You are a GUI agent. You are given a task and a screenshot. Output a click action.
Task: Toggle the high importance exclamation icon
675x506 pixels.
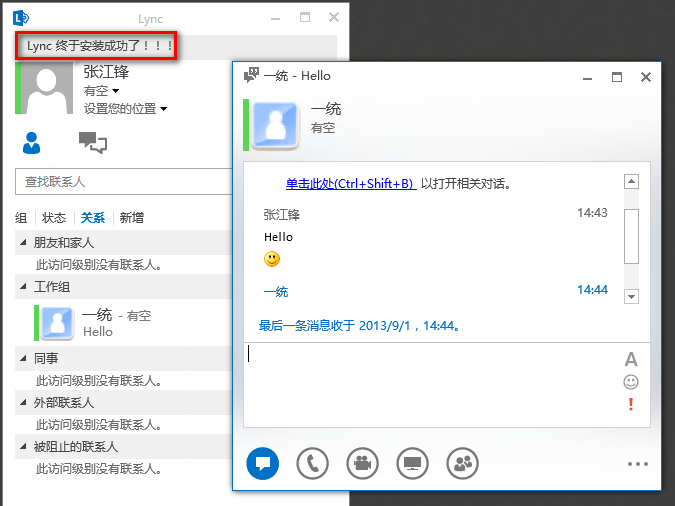coord(631,404)
